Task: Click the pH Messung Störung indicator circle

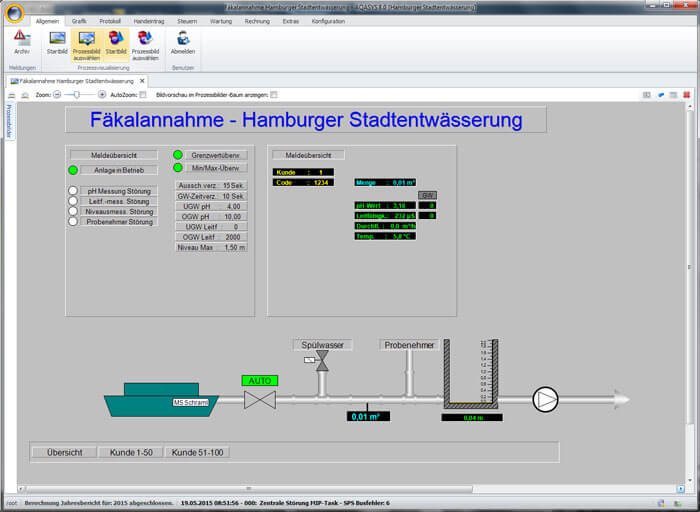Action: click(x=73, y=191)
